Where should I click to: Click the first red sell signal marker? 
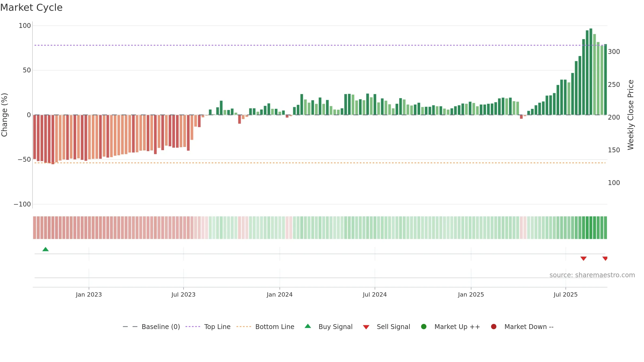[583, 258]
